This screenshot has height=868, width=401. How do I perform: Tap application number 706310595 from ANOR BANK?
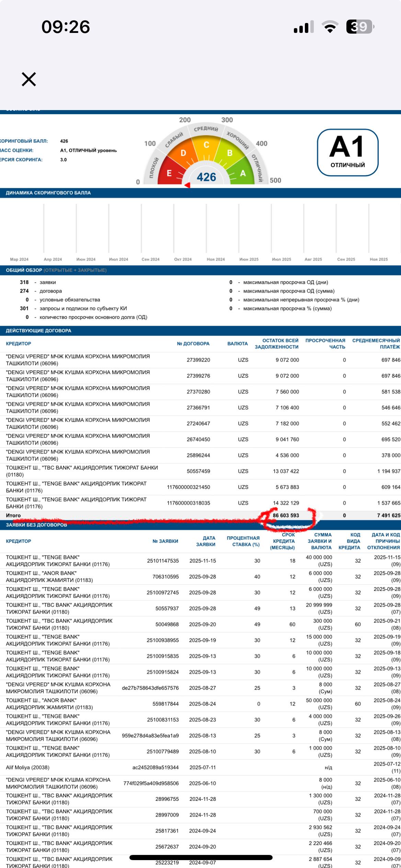click(x=165, y=577)
